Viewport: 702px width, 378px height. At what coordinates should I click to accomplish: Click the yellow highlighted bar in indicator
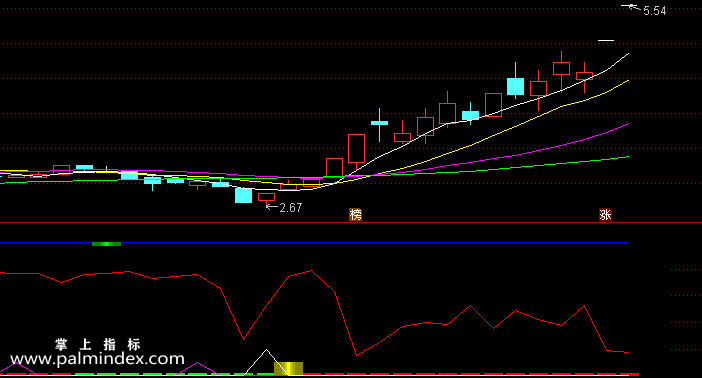[x=288, y=368]
